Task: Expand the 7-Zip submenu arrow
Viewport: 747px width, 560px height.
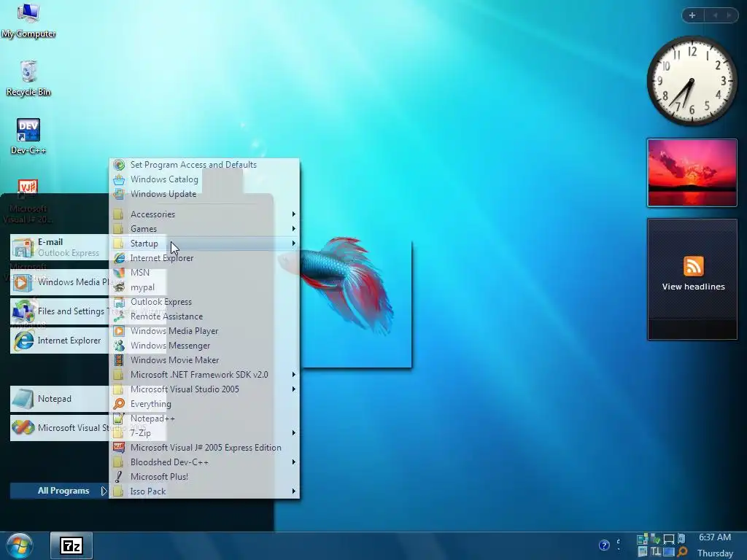Action: tap(294, 433)
